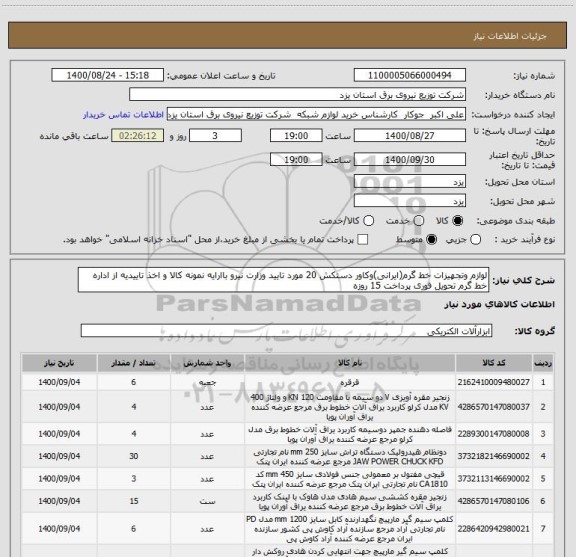
Task: Click the unit جعبه in row 1
Action: [207, 382]
